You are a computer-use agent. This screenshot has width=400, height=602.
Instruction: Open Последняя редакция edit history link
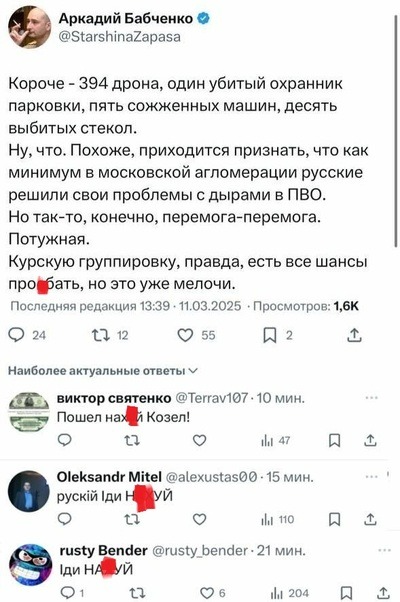click(x=90, y=306)
